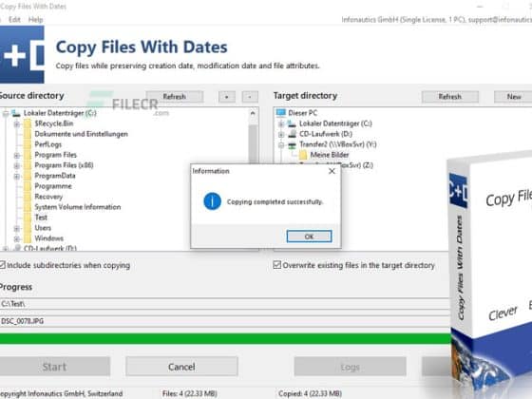Select the Meine Bilder folder icon

click(303, 155)
